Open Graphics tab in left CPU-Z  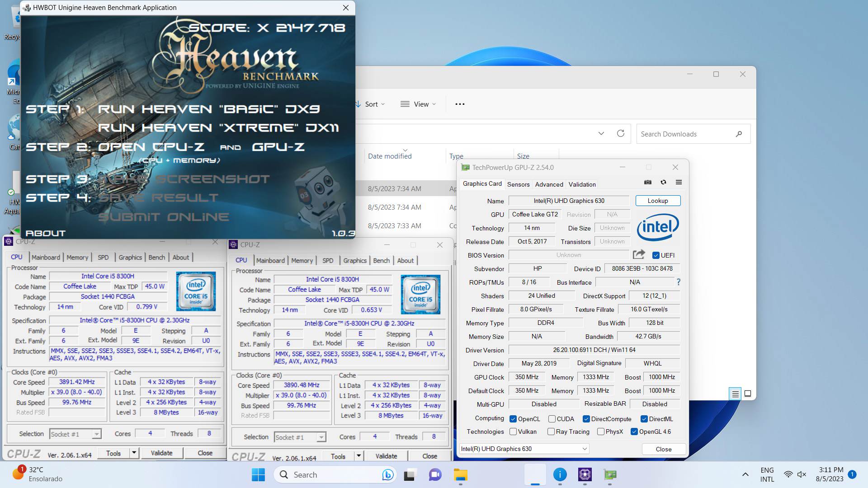130,258
